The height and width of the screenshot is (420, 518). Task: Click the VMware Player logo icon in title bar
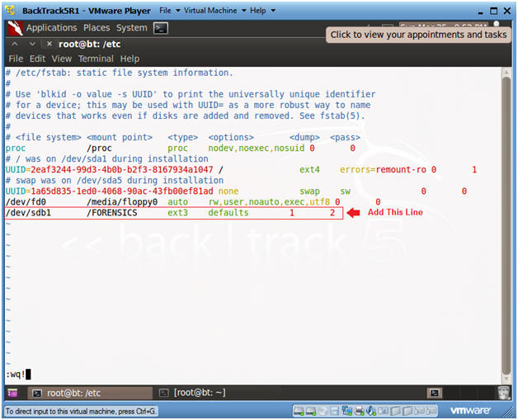pos(10,11)
